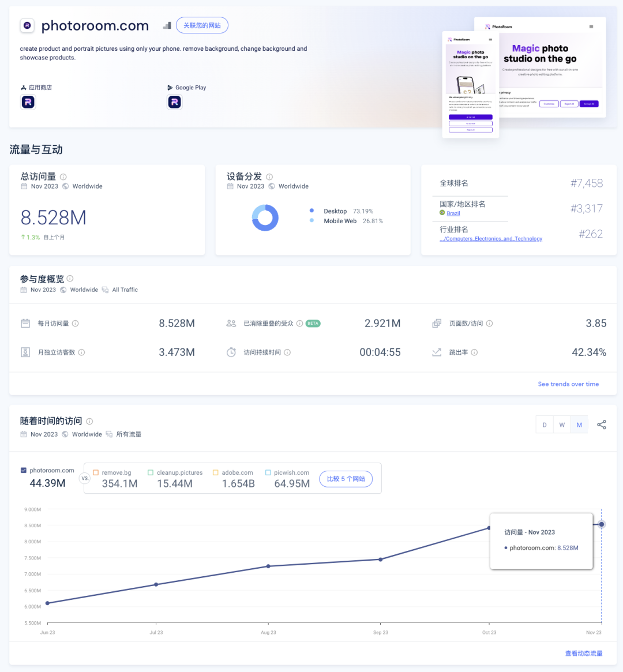Click info icon next to 月独立访客数
Viewport: 623px width, 672px height.
(81, 352)
